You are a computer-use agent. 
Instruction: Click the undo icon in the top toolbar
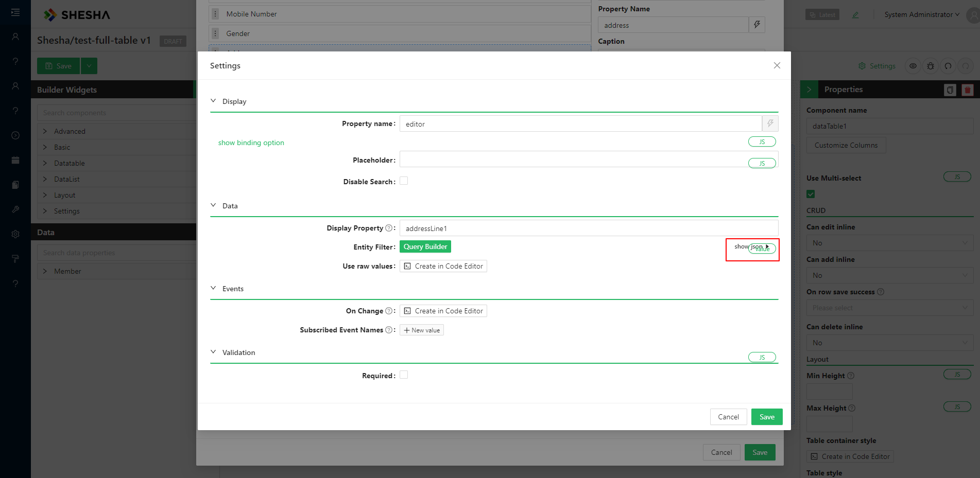click(948, 66)
